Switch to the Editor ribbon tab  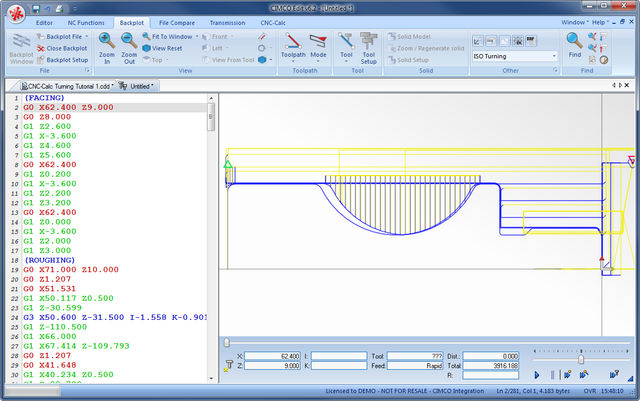pyautogui.click(x=44, y=23)
